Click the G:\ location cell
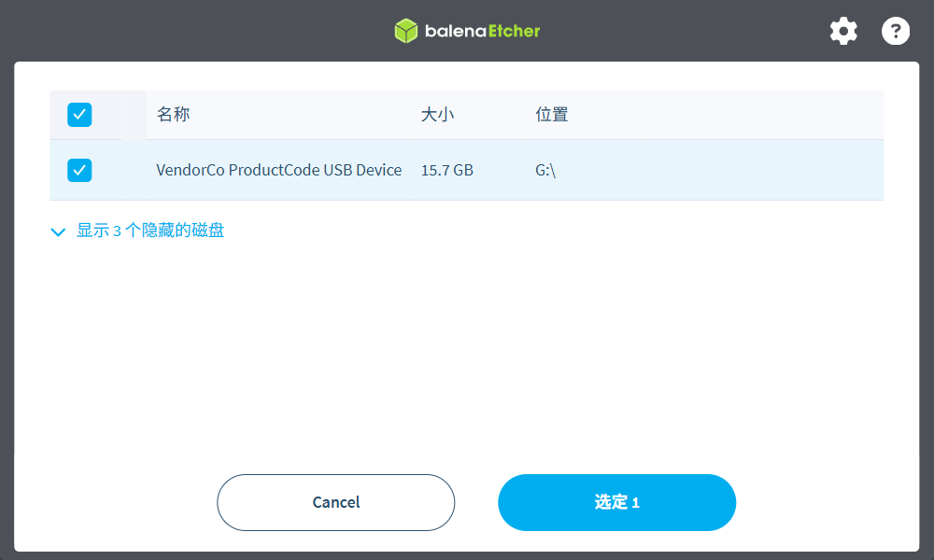934x560 pixels. pyautogui.click(x=545, y=170)
